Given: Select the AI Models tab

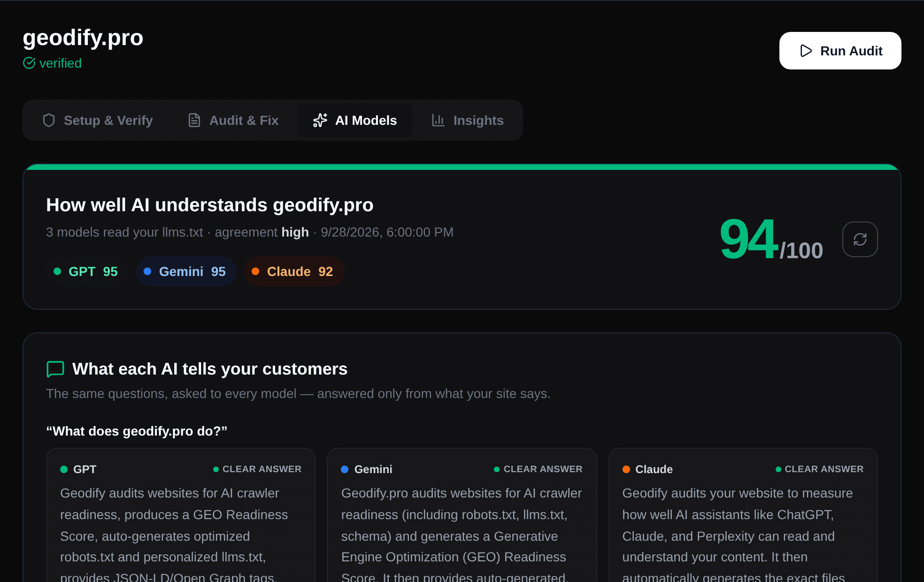Looking at the screenshot, I should pos(355,120).
